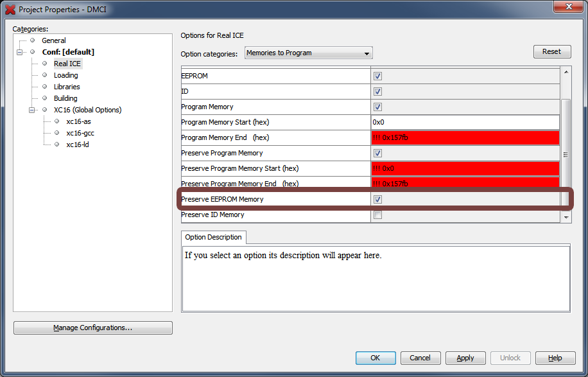This screenshot has height=377, width=588.
Task: Click the MPLAB X icon in title bar
Action: point(10,10)
